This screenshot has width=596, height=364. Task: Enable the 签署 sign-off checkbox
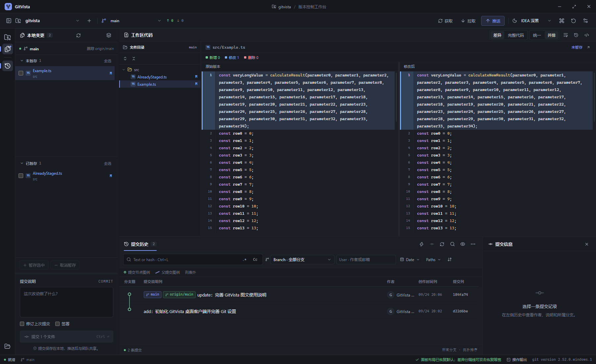57,324
